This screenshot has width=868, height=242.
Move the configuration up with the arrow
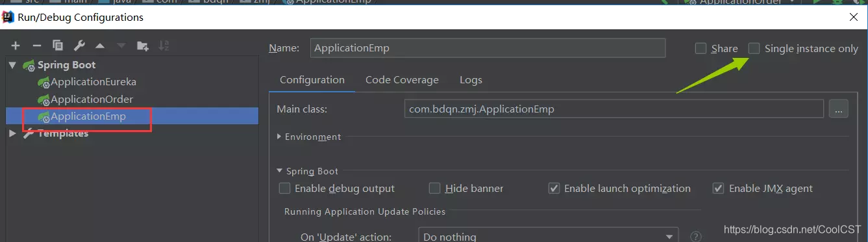pos(100,46)
